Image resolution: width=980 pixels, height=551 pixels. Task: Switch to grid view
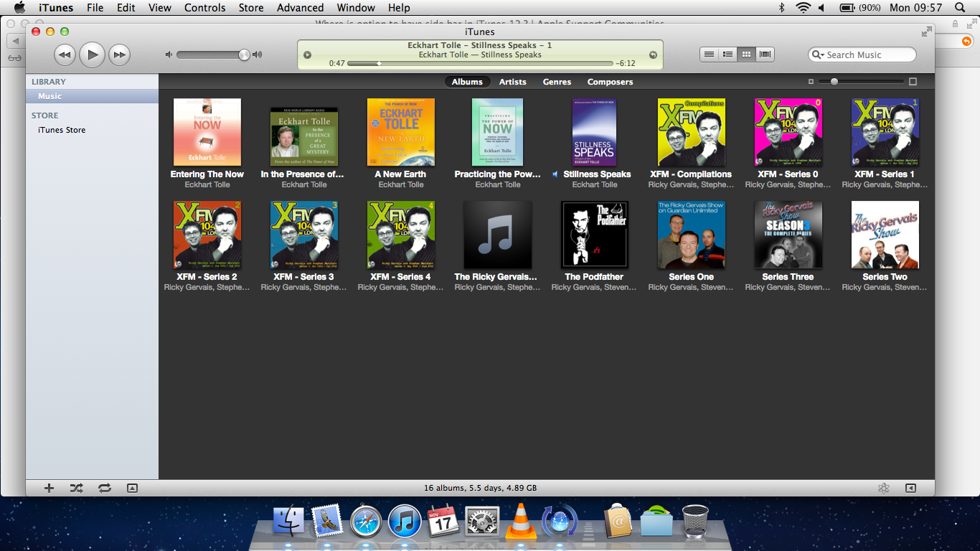746,55
